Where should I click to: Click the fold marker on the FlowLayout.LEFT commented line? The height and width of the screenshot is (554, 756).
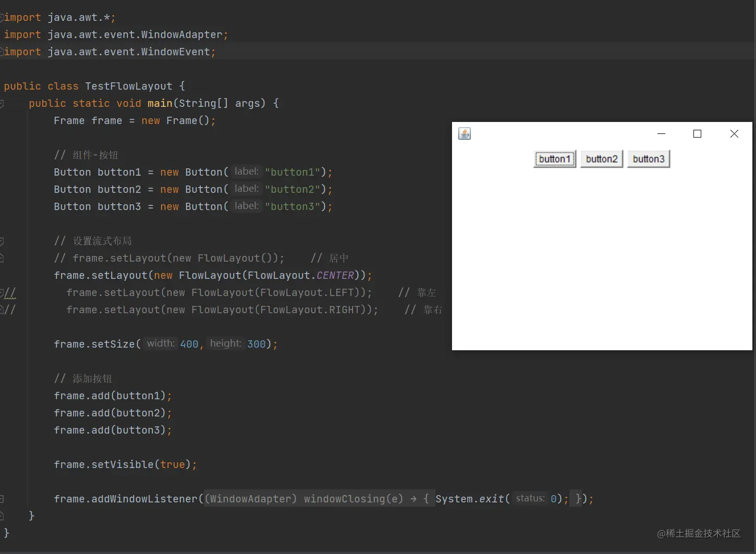2,292
